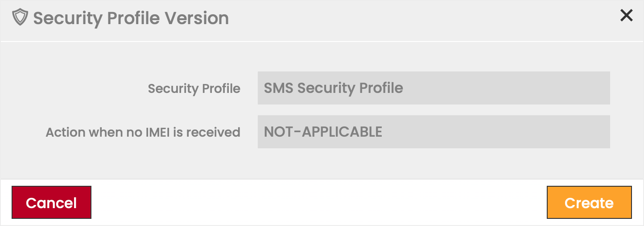The height and width of the screenshot is (226, 644).
Task: Close the Security Profile Version dialog
Action: (626, 16)
